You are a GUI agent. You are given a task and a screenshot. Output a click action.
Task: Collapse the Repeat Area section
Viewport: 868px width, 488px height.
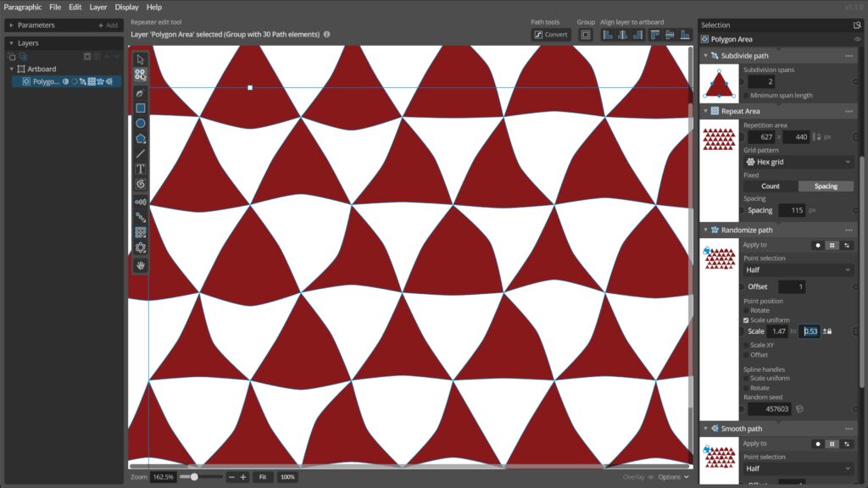pos(706,111)
